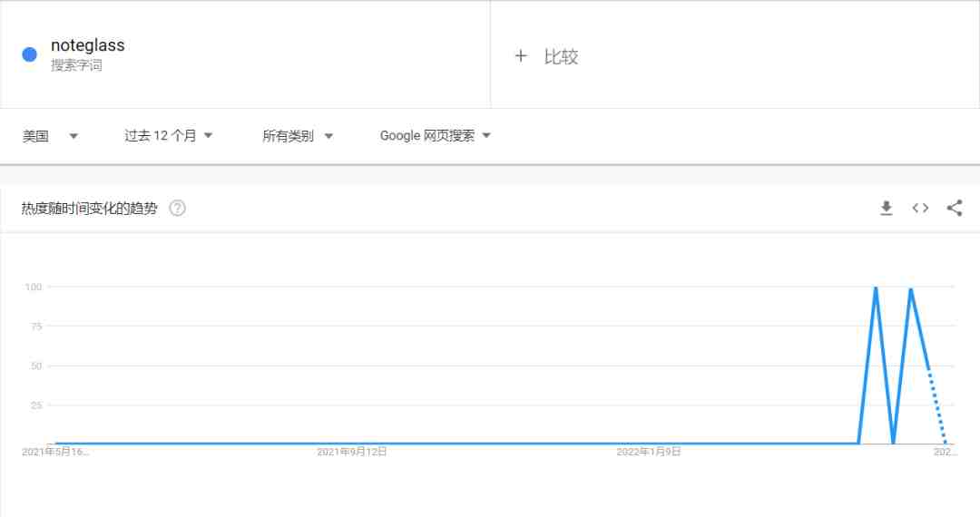This screenshot has height=517, width=980.
Task: Click the dotted forecast line segment
Action: click(936, 407)
